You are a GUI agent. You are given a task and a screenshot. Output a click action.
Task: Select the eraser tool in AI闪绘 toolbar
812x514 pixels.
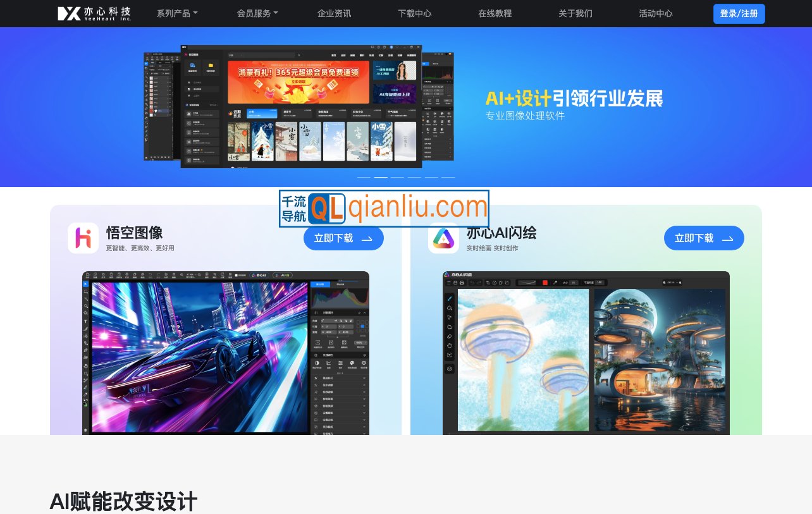tap(450, 336)
